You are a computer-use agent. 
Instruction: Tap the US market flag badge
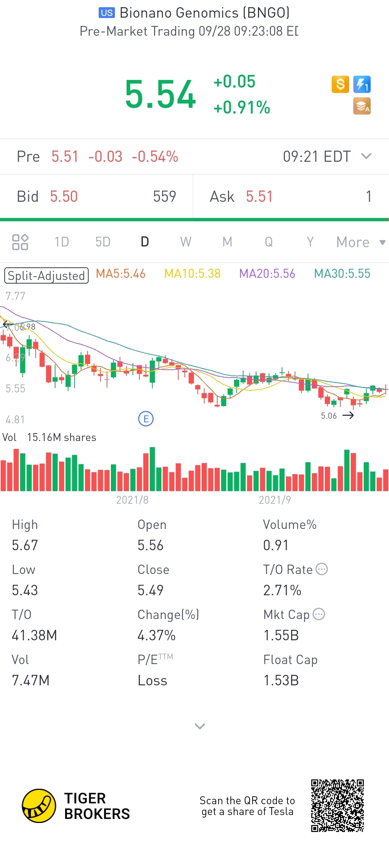(x=107, y=13)
